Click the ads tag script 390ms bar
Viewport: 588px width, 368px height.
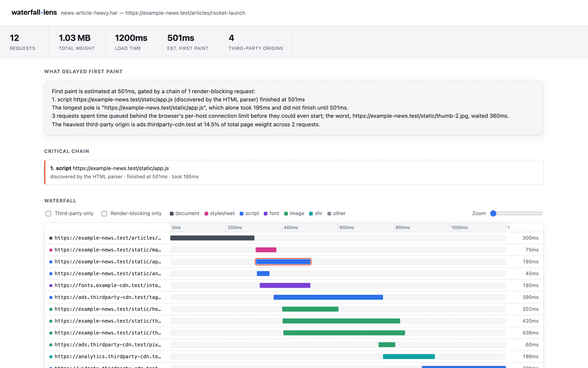click(328, 297)
